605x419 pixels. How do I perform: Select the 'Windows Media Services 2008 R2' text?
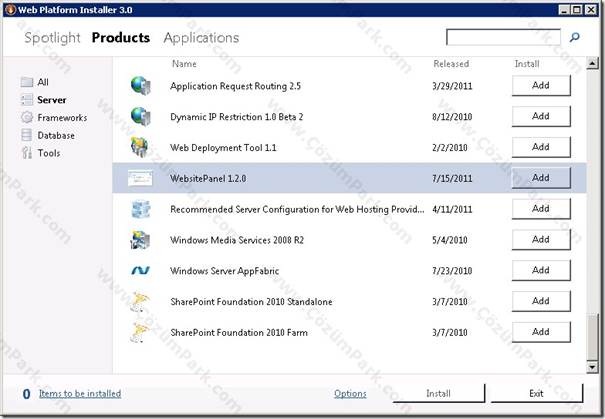click(237, 240)
